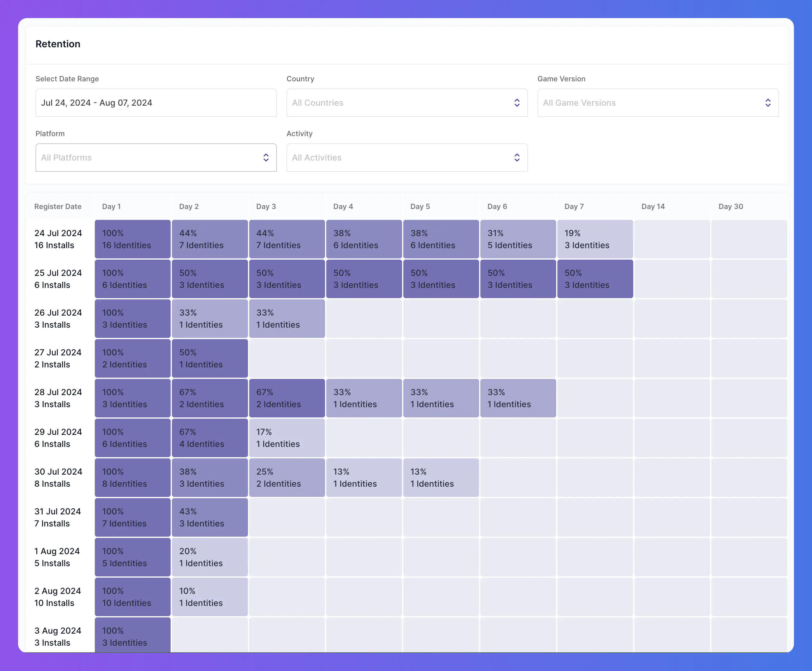812x671 pixels.
Task: Select the 1 Aug 2024 row label
Action: click(57, 558)
